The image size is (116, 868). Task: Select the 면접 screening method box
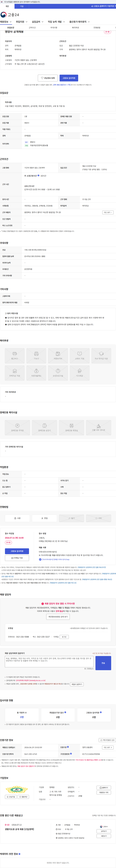[44, 518]
